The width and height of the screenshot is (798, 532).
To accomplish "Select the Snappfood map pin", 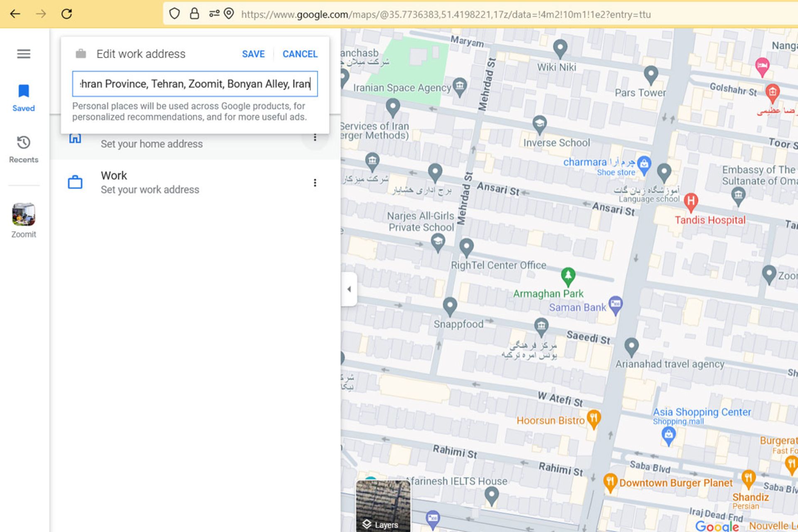I will click(450, 307).
